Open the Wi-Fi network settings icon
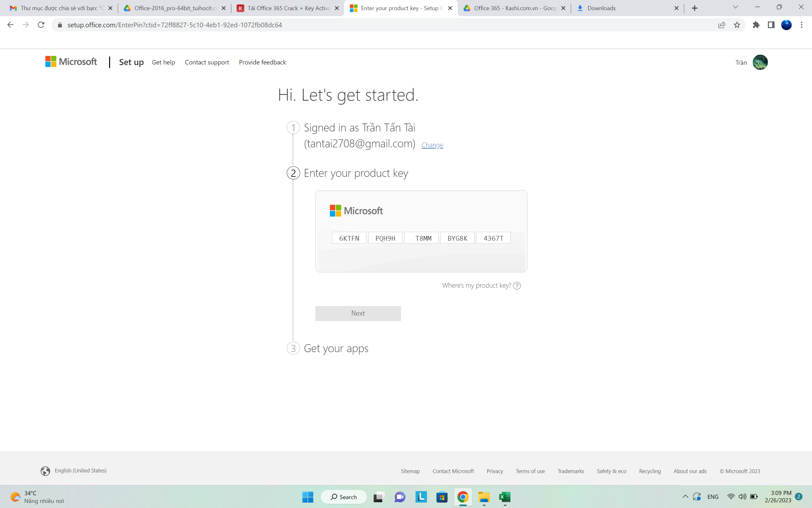812x508 pixels. coord(731,497)
